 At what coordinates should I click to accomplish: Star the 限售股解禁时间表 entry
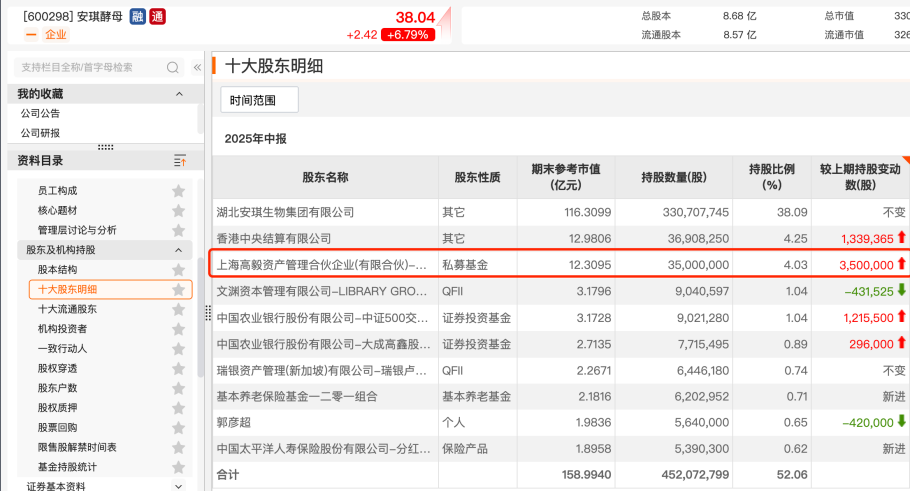pyautogui.click(x=178, y=447)
